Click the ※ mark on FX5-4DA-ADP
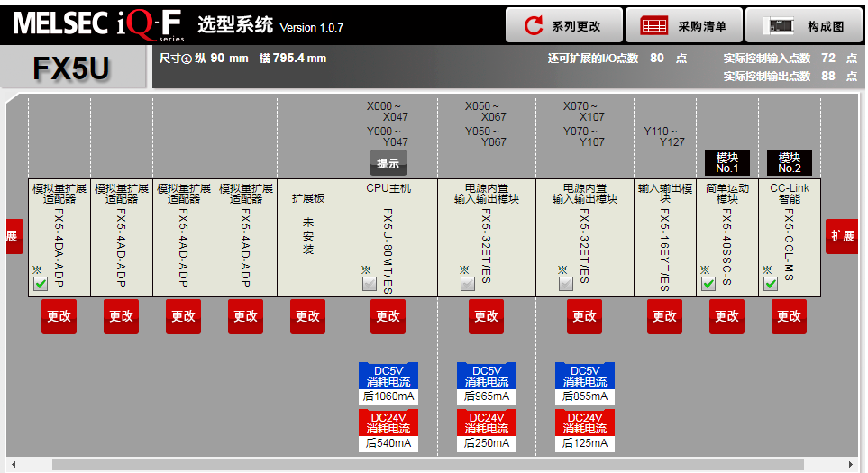The image size is (868, 473). click(x=37, y=269)
